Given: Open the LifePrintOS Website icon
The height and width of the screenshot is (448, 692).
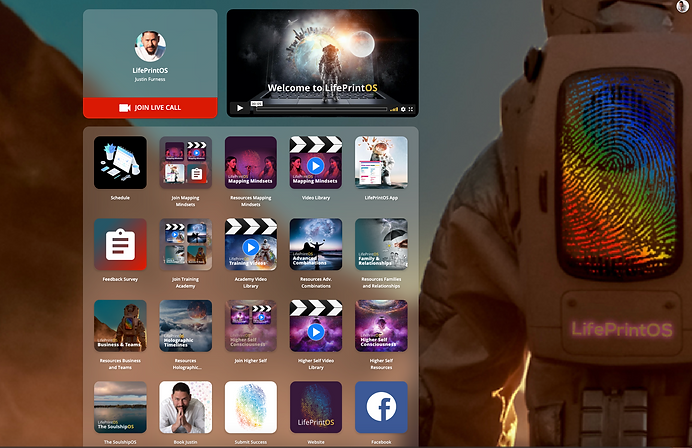Looking at the screenshot, I should coord(316,407).
